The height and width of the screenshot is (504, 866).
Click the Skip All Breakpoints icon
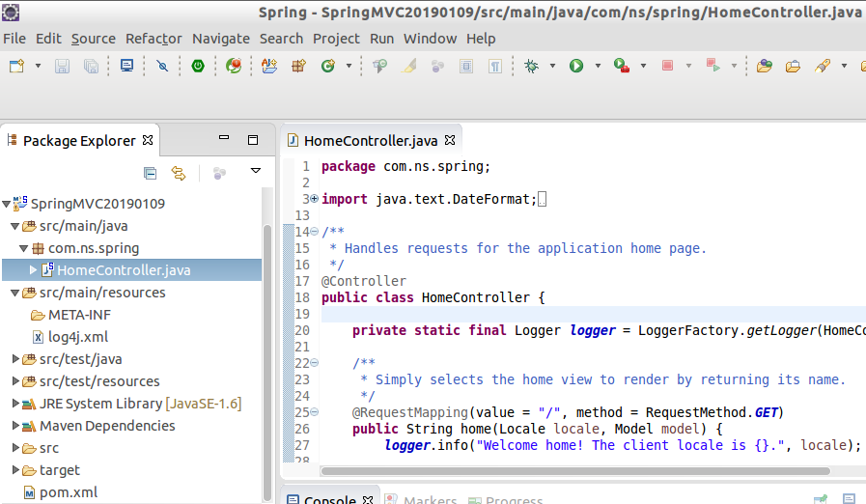(x=162, y=67)
